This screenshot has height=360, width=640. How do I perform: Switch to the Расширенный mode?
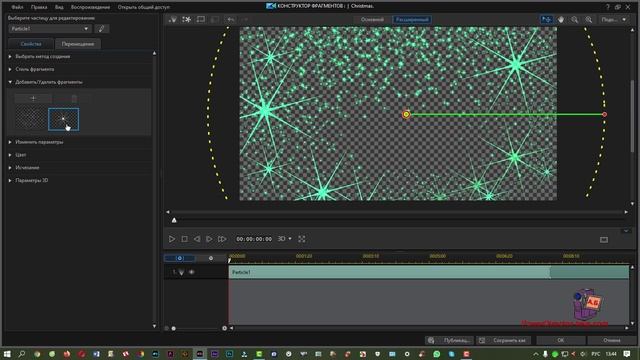tap(412, 19)
